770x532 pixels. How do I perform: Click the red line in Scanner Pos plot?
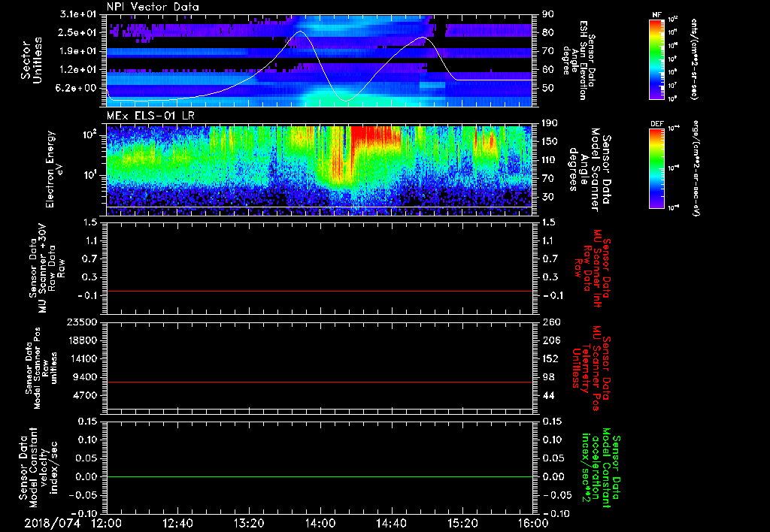[319, 382]
